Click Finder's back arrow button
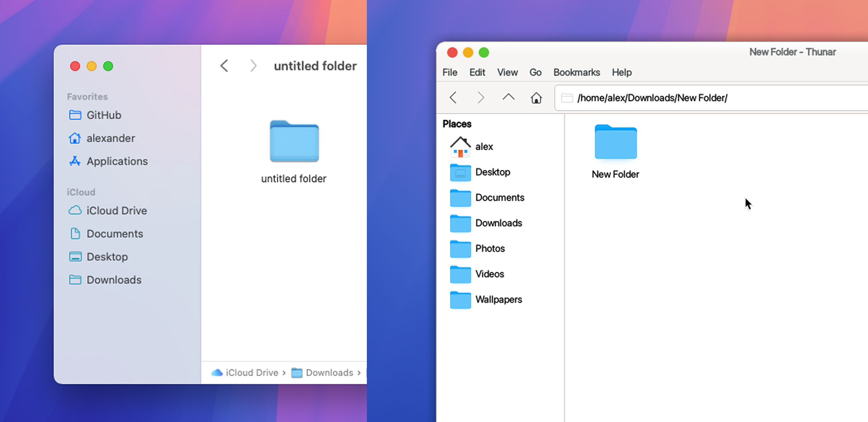Image resolution: width=868 pixels, height=422 pixels. (x=224, y=66)
